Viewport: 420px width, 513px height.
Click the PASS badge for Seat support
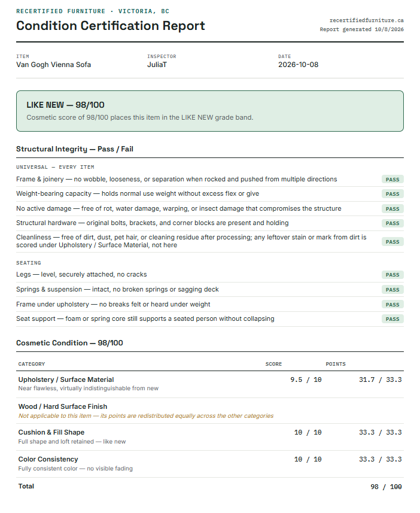click(392, 319)
